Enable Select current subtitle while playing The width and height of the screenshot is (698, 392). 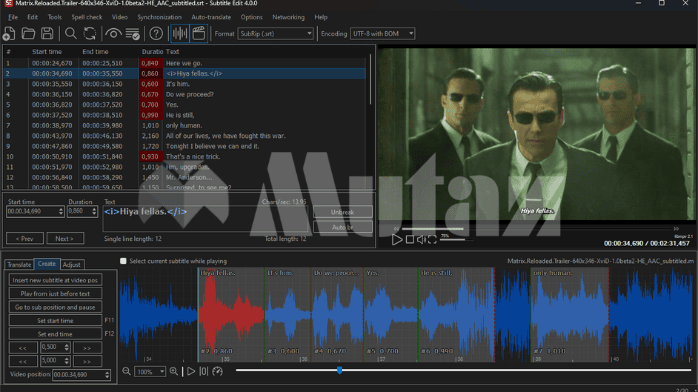click(123, 261)
